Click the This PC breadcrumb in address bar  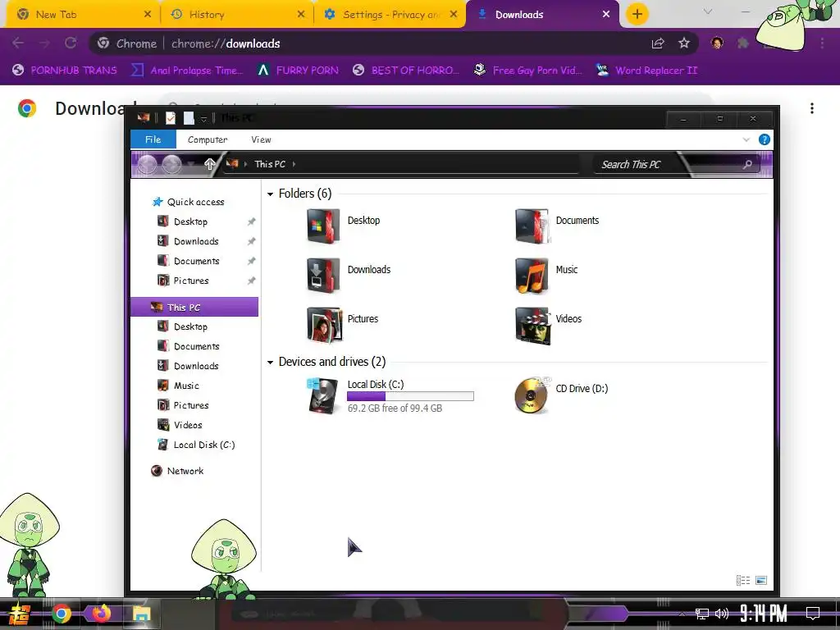[x=269, y=164]
